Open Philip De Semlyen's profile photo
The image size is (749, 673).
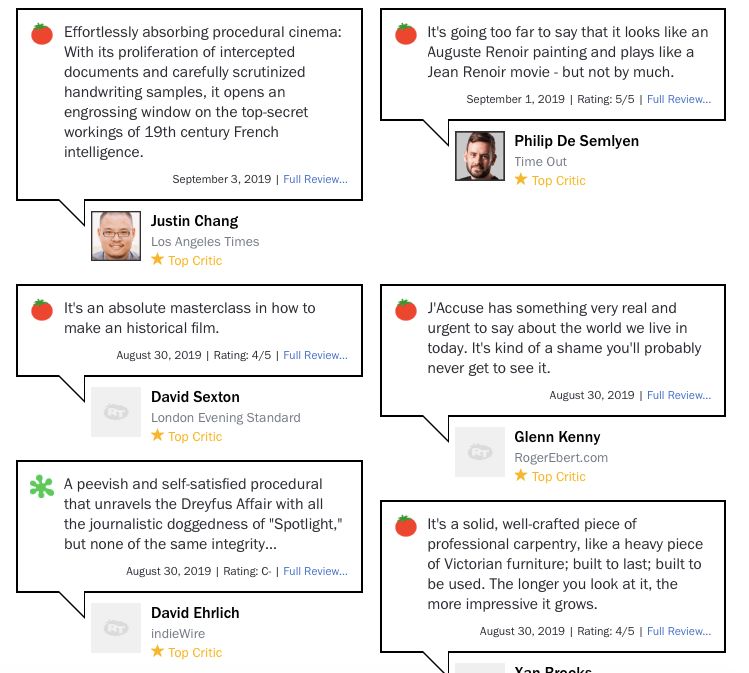[x=480, y=156]
